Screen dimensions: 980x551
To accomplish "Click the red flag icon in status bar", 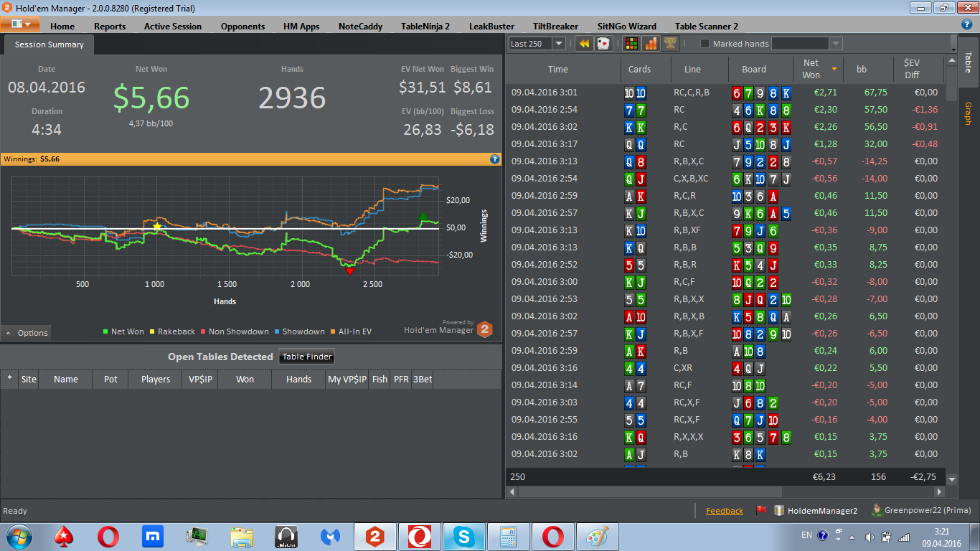I will pyautogui.click(x=761, y=511).
